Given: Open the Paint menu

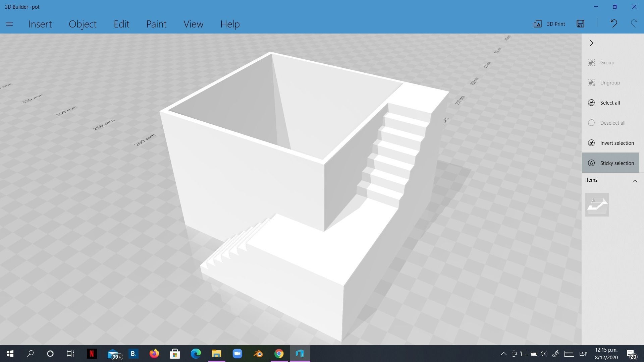Looking at the screenshot, I should 156,24.
